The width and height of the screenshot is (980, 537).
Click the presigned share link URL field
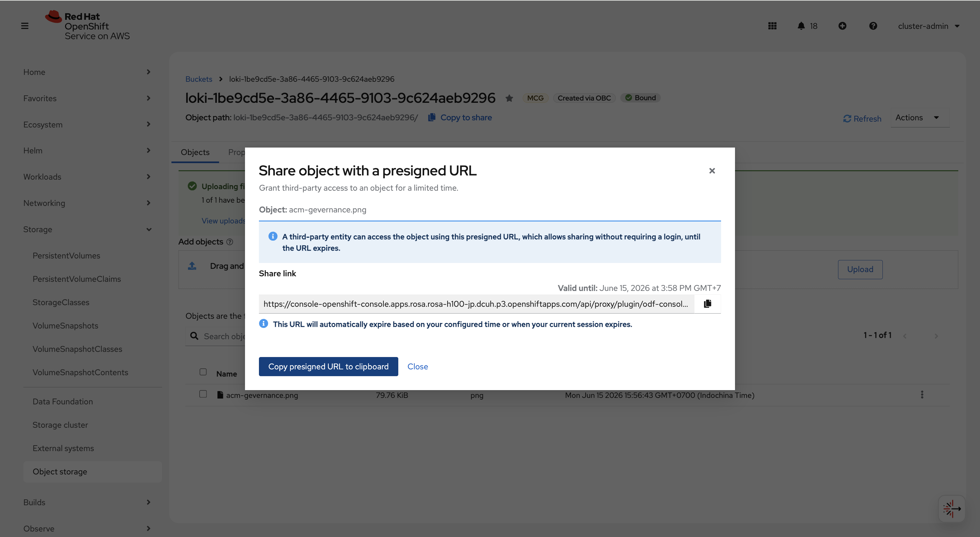pyautogui.click(x=476, y=304)
